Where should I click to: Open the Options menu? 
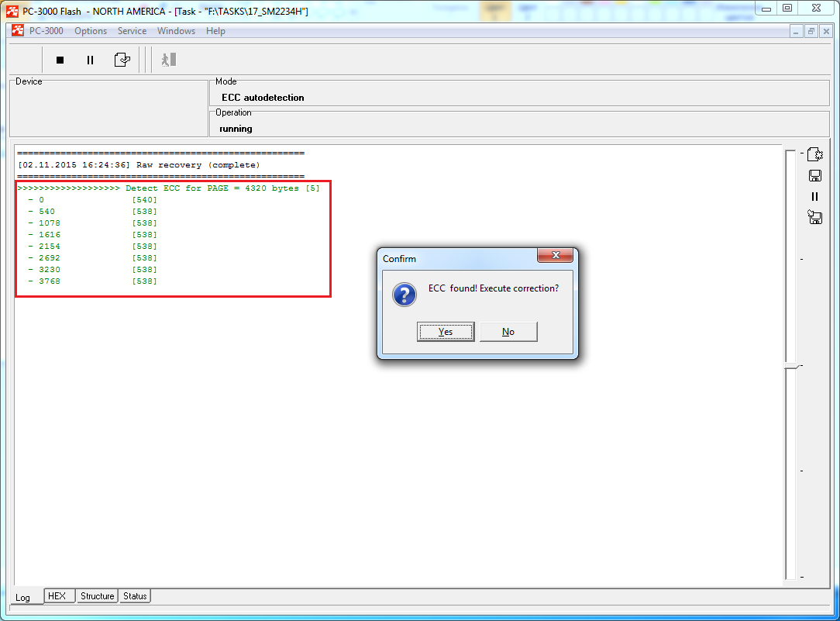(x=91, y=31)
